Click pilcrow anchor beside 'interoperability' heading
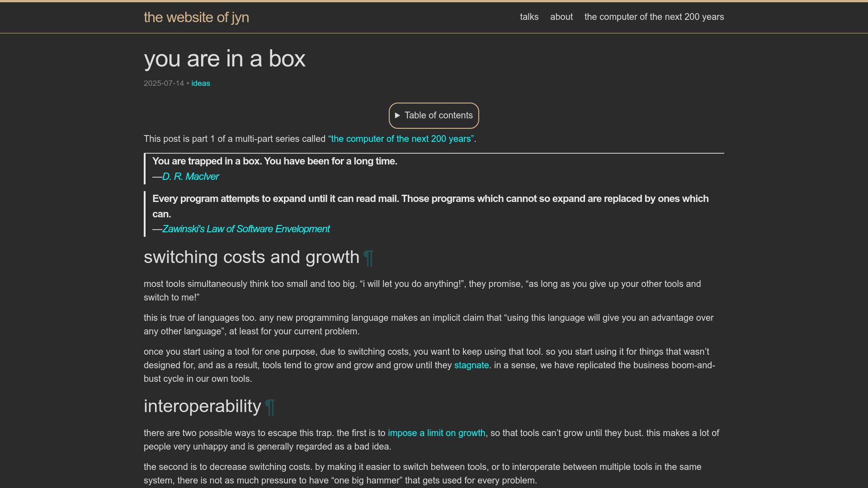This screenshot has width=868, height=488. point(270,407)
